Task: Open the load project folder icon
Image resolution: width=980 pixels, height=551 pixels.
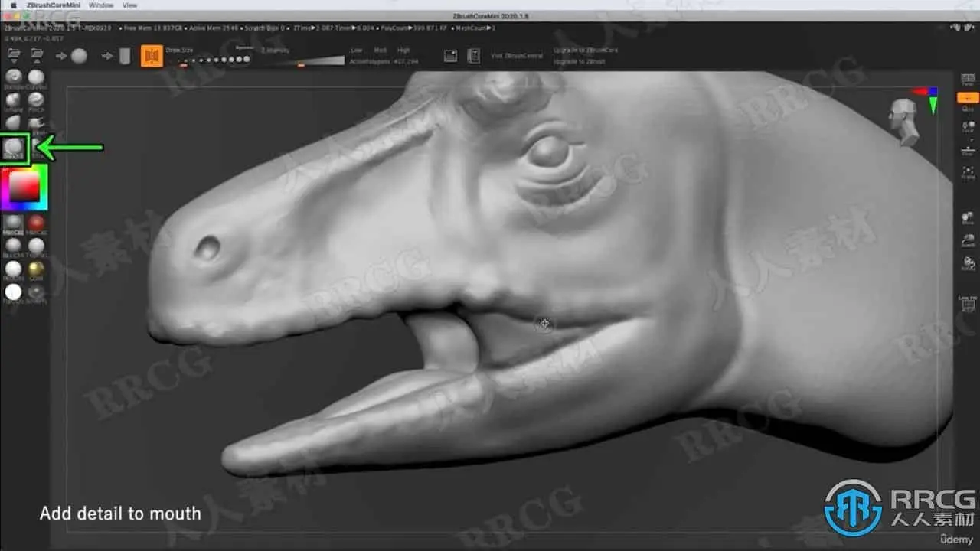Action: pyautogui.click(x=14, y=54)
